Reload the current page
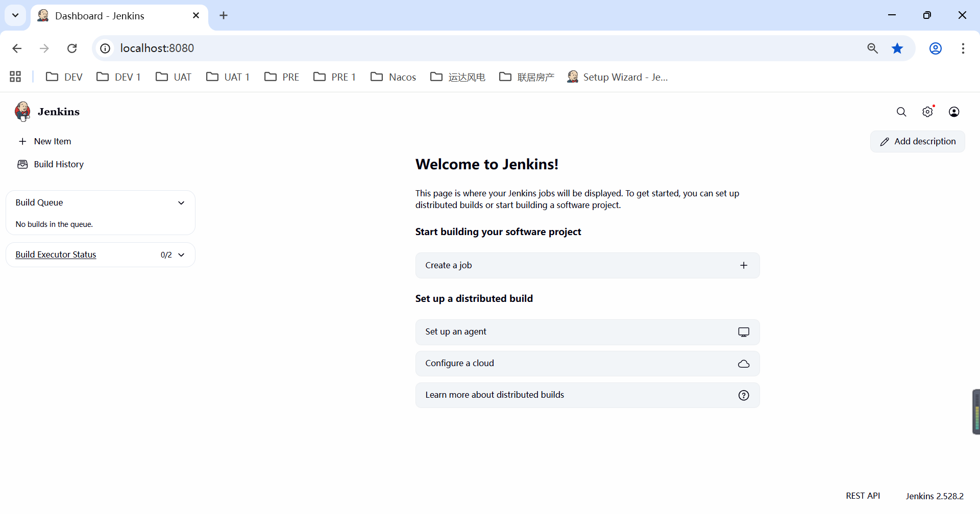This screenshot has height=514, width=980. tap(72, 48)
